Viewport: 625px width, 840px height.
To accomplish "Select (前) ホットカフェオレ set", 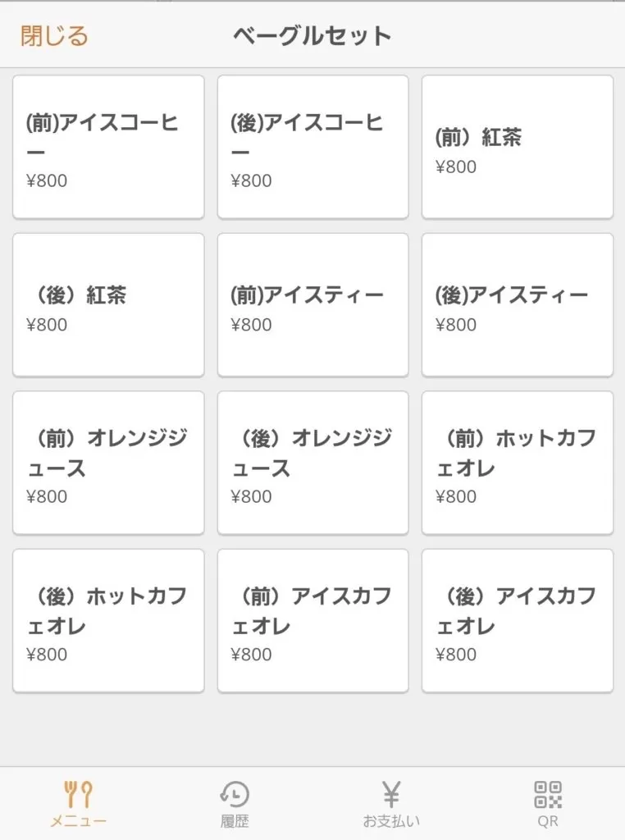I will click(x=518, y=463).
